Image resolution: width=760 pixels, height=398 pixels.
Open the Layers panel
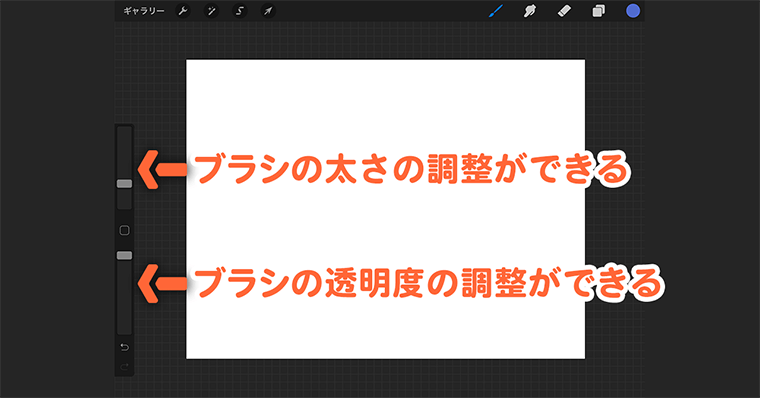click(599, 11)
